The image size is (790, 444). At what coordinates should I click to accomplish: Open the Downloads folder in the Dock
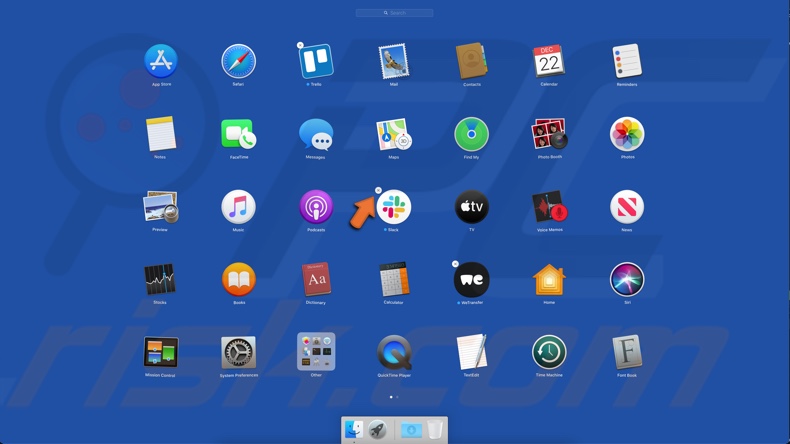tap(411, 430)
